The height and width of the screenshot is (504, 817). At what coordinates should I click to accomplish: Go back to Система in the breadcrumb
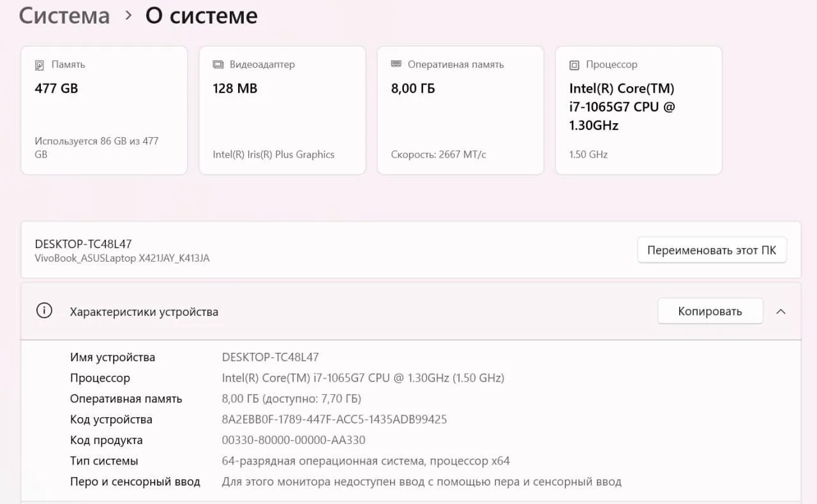pos(64,15)
